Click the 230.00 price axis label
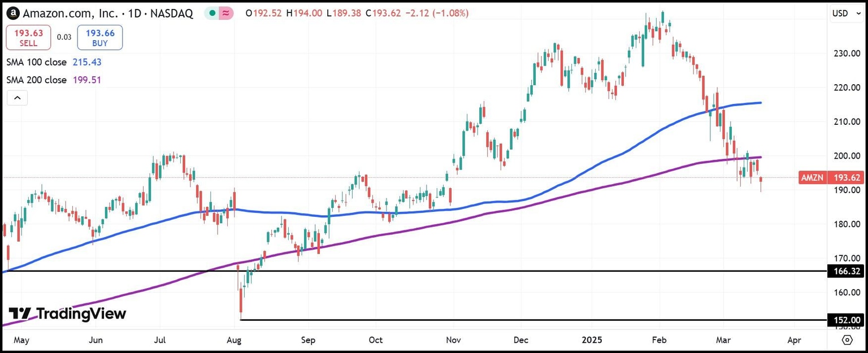Screen dimensions: 868x353 (846, 54)
